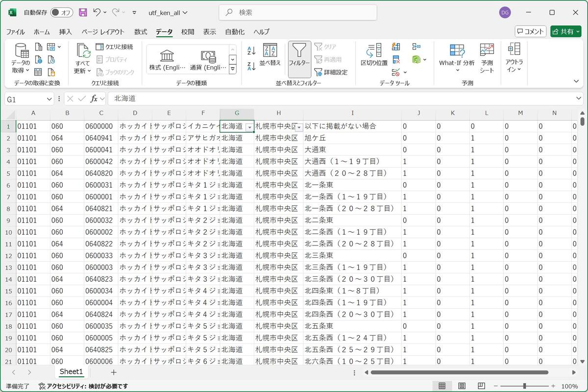The width and height of the screenshot is (588, 392).
Task: Open the Data Validation dropdown arrow
Action: pyautogui.click(x=405, y=72)
